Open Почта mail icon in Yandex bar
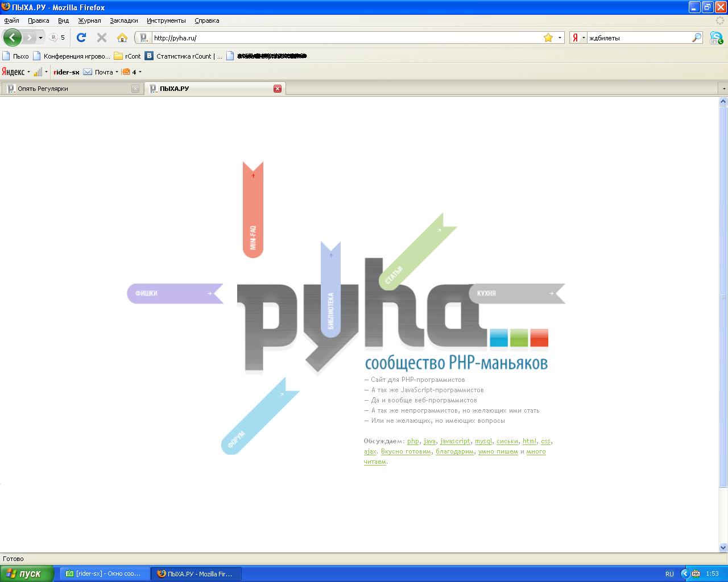Viewport: 728px width, 582px height. tap(88, 72)
